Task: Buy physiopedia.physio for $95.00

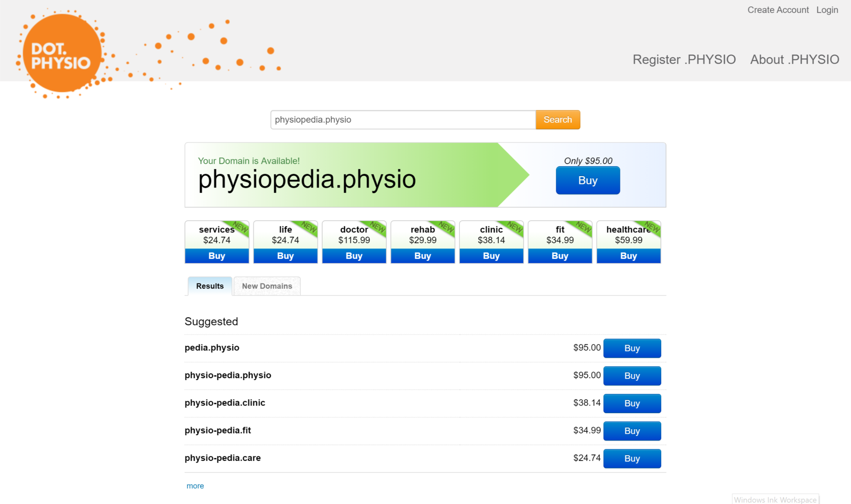Action: [x=588, y=180]
